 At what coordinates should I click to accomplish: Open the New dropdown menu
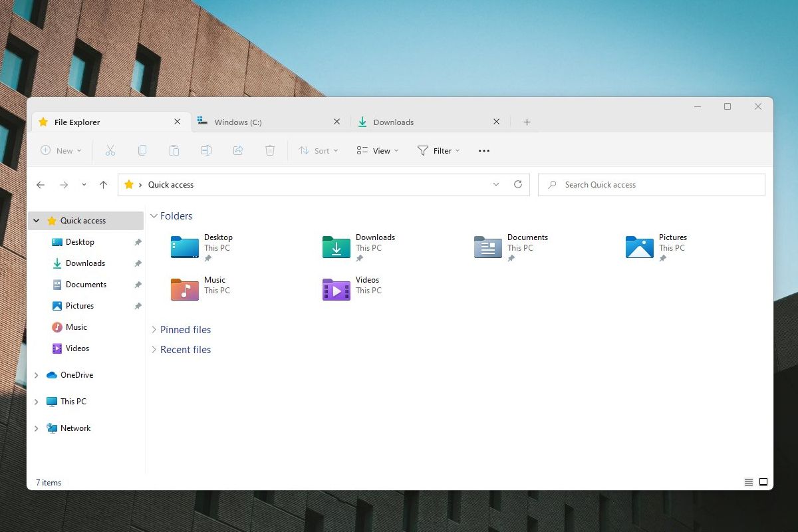pos(61,151)
